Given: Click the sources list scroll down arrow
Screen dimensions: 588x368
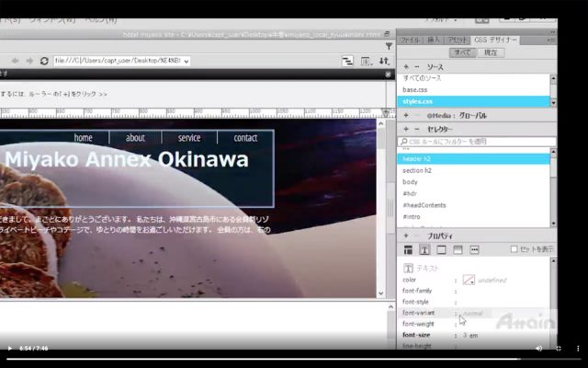Looking at the screenshot, I should [553, 102].
